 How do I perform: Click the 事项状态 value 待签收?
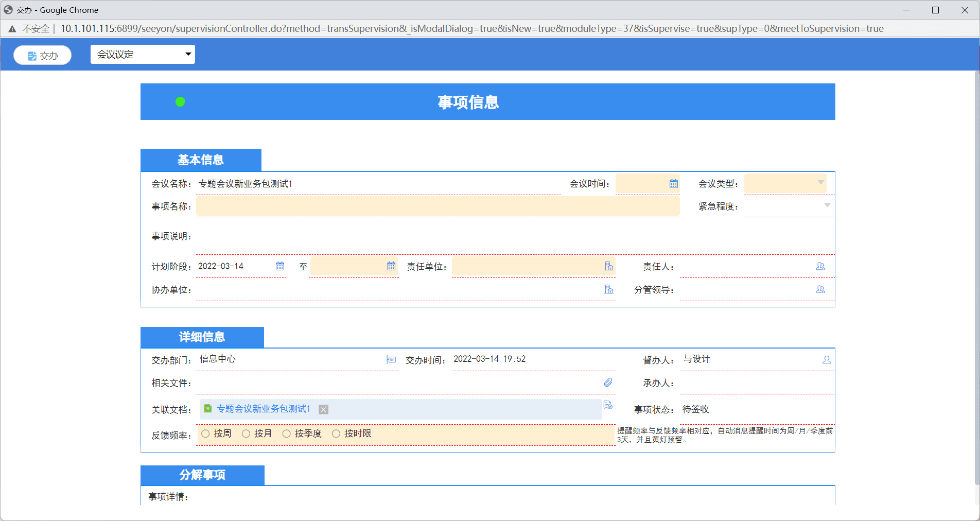[696, 409]
